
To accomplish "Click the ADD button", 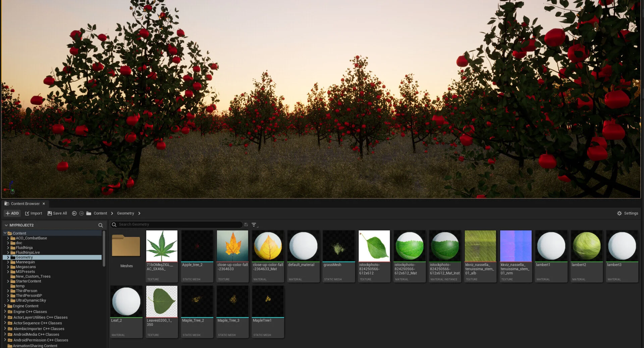I will point(12,213).
